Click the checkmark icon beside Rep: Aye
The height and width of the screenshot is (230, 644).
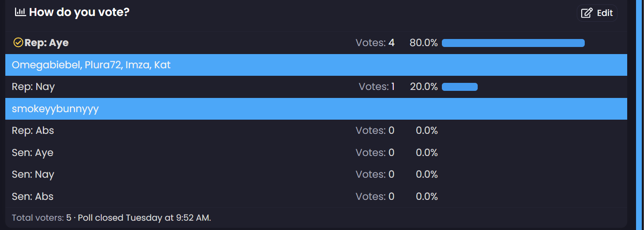tap(18, 43)
